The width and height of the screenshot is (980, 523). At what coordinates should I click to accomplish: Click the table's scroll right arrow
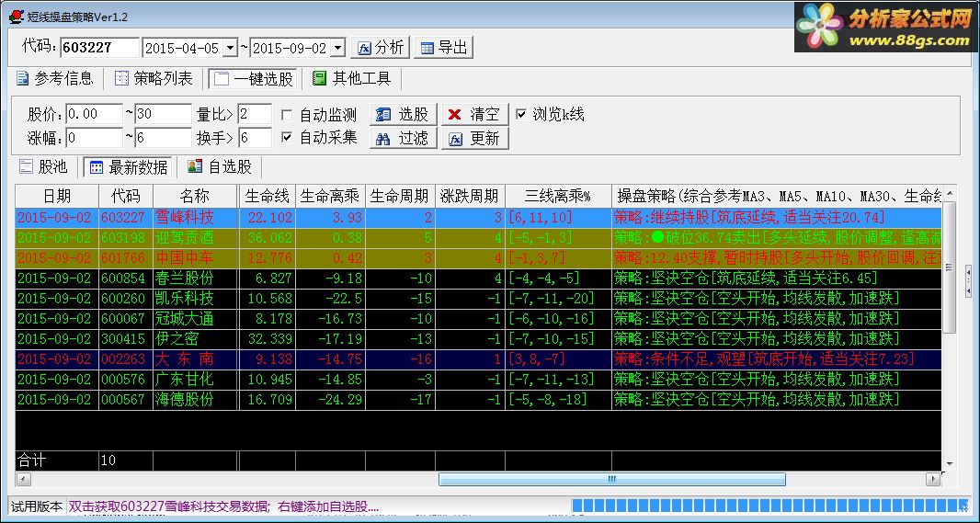click(x=934, y=479)
